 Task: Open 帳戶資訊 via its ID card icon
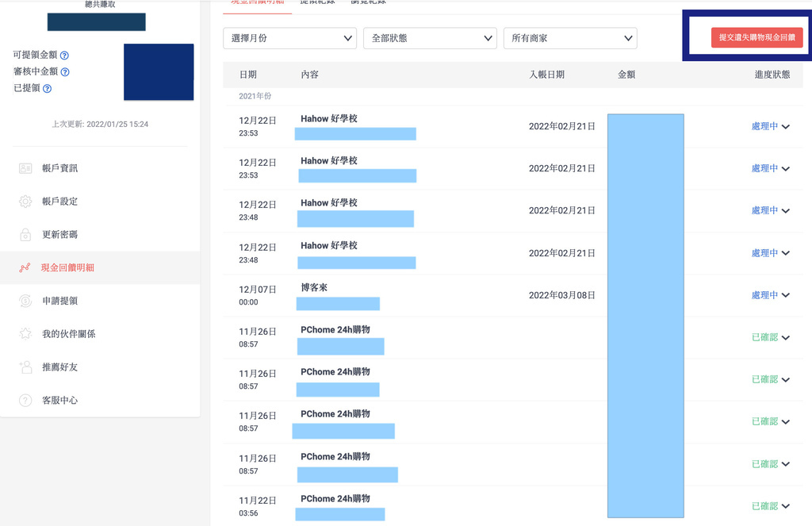click(x=25, y=168)
